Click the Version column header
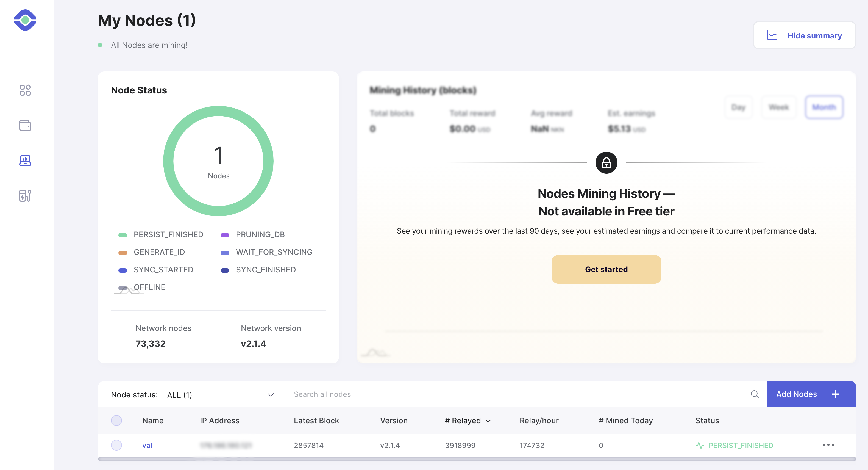Viewport: 868px width, 470px height. 394,421
